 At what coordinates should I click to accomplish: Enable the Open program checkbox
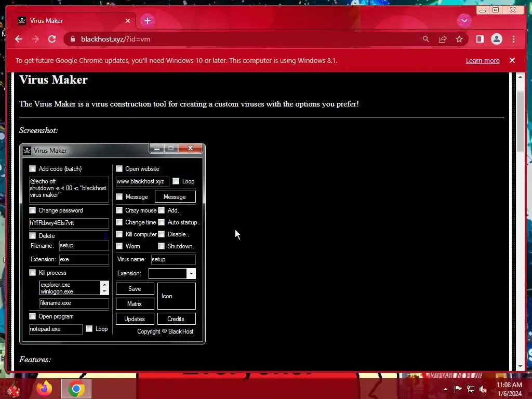click(33, 316)
